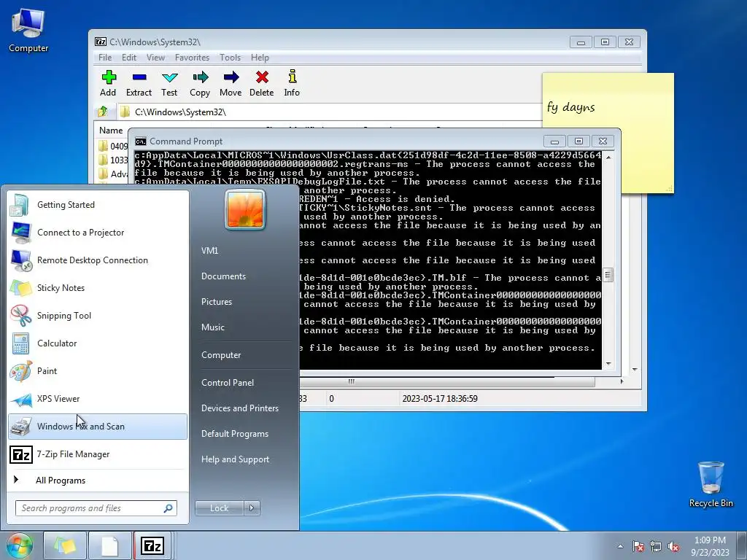Viewport: 747px width, 560px height.
Task: Run Test from 7-Zip toolbar
Action: (x=169, y=77)
